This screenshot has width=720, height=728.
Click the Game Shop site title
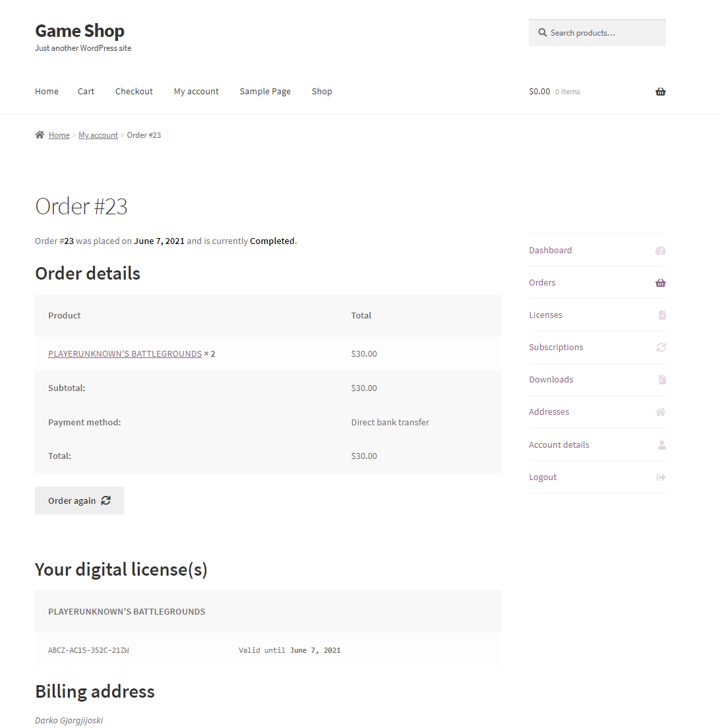80,31
